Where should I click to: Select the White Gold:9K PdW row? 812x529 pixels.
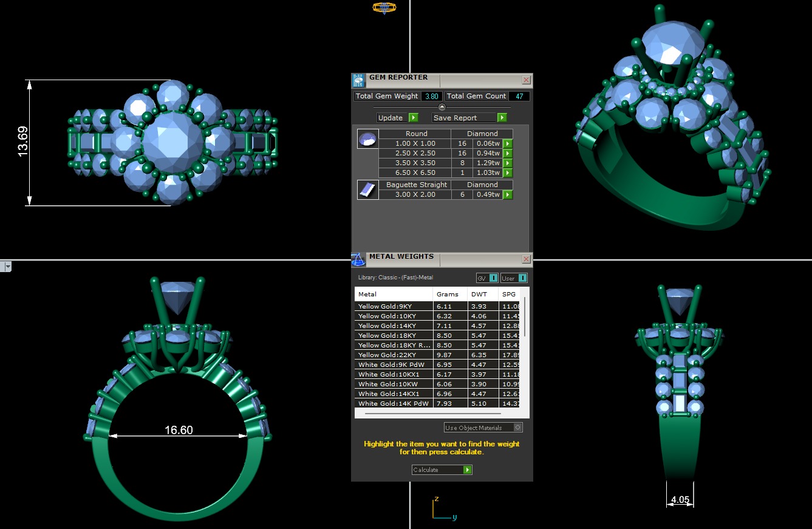pyautogui.click(x=437, y=364)
